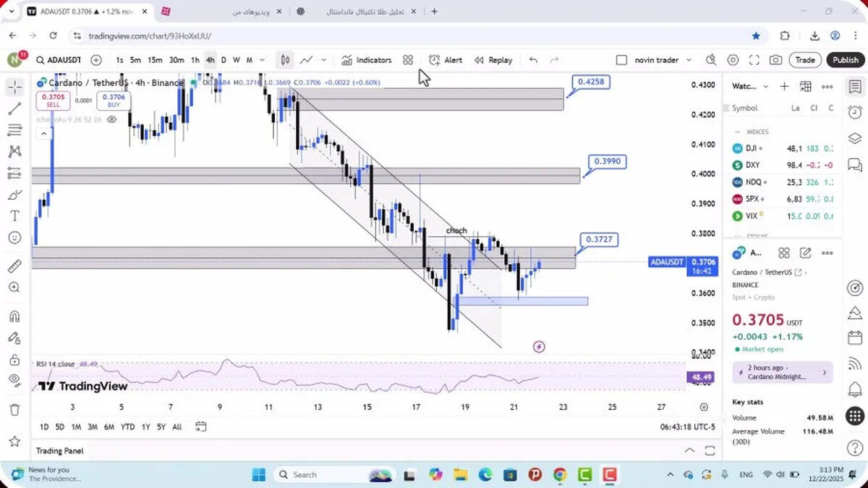This screenshot has width=868, height=488.
Task: Open the Trading Panel tab
Action: coord(60,450)
